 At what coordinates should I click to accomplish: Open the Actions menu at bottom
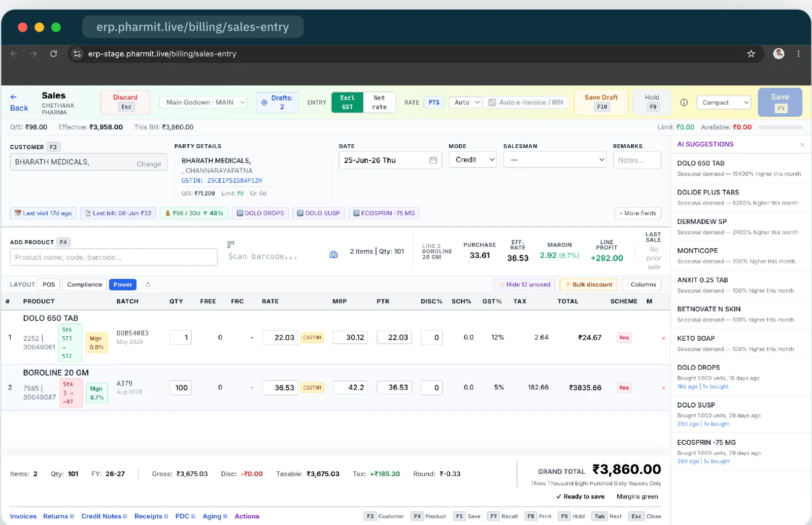pos(247,516)
